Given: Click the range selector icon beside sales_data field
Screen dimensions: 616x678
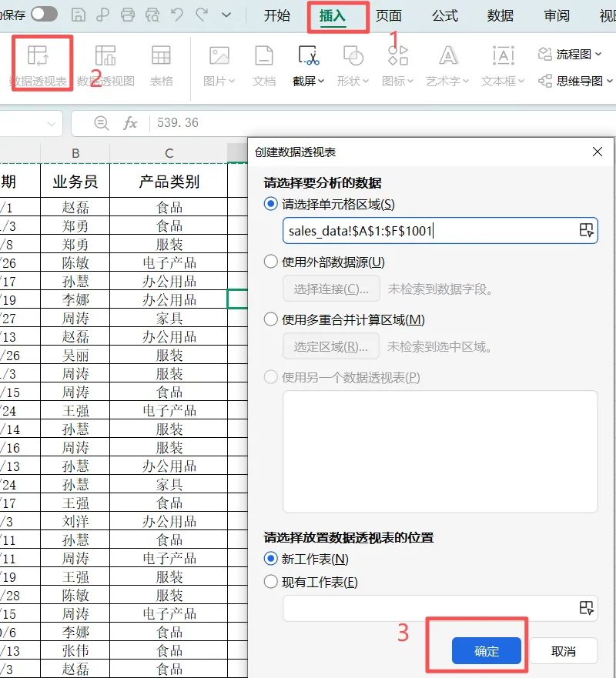Looking at the screenshot, I should 586,230.
